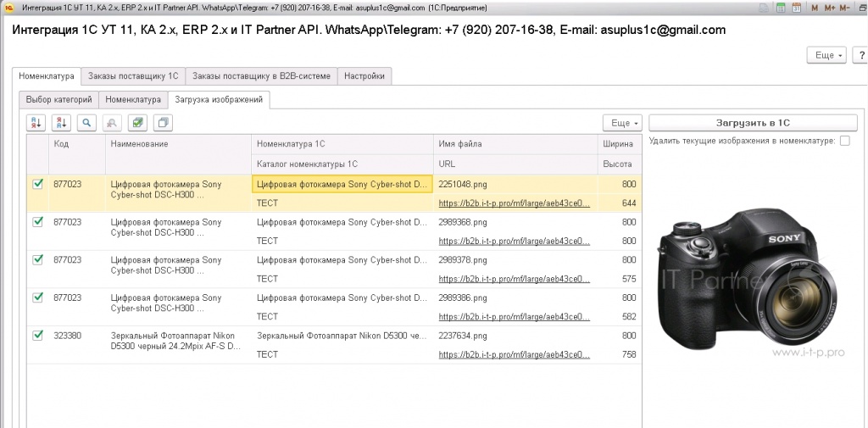Toggle 'Удалить текущие изображения в номенклатуре' checkbox
The width and height of the screenshot is (868, 428).
[x=844, y=141]
